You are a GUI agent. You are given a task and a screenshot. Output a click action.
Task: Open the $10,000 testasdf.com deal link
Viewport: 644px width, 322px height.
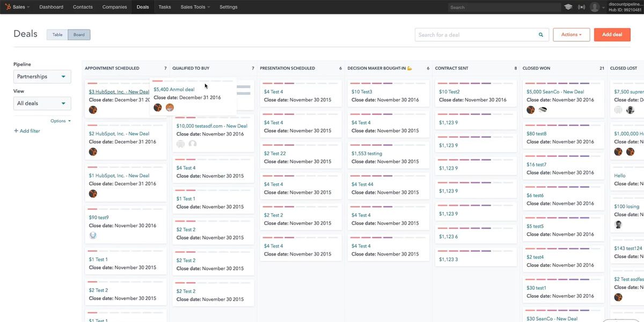point(211,126)
